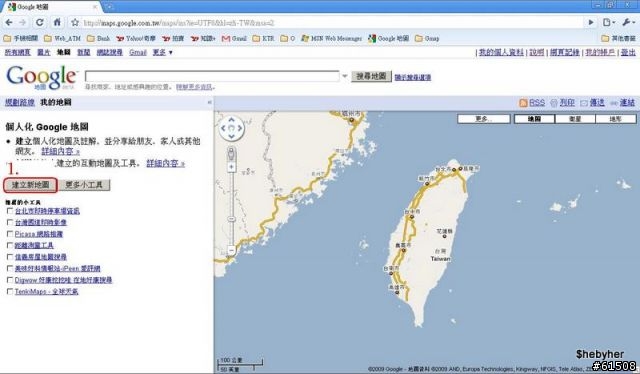
Task: Bookmark this page with the star icon
Action: [75, 22]
